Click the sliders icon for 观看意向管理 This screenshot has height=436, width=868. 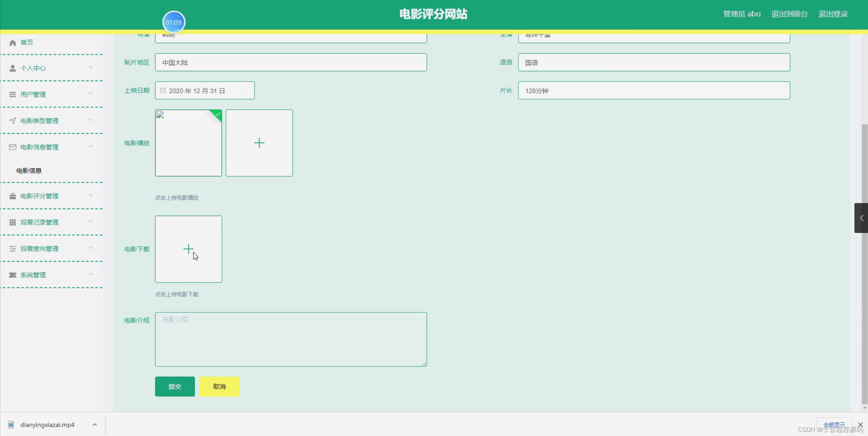13,249
